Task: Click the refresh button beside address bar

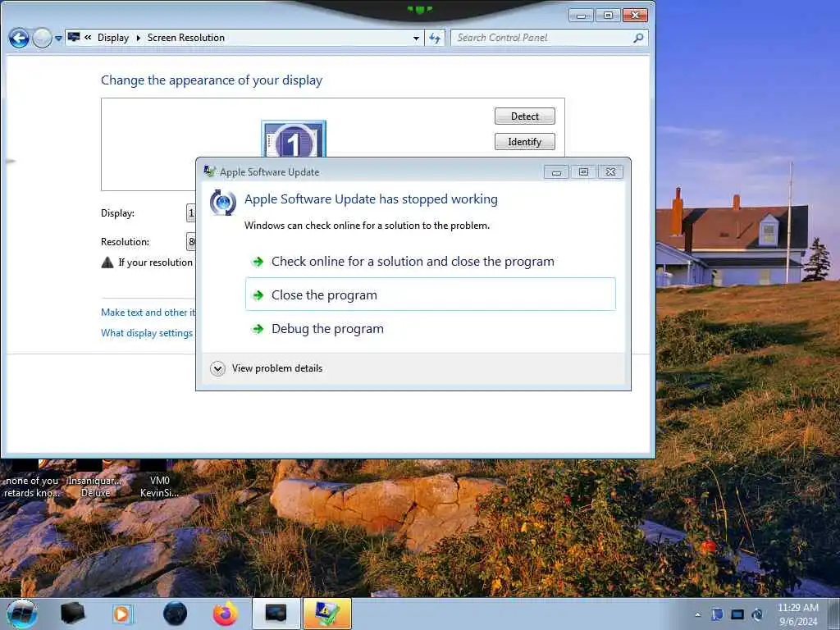Action: point(435,38)
